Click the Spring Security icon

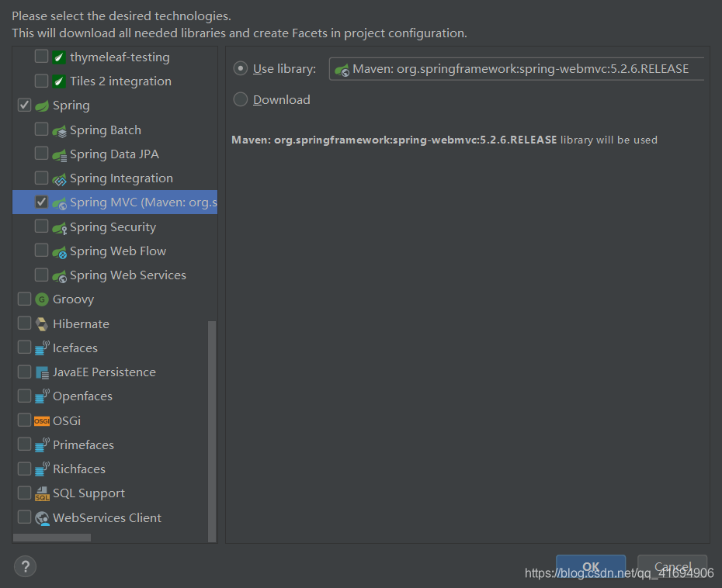pos(59,227)
